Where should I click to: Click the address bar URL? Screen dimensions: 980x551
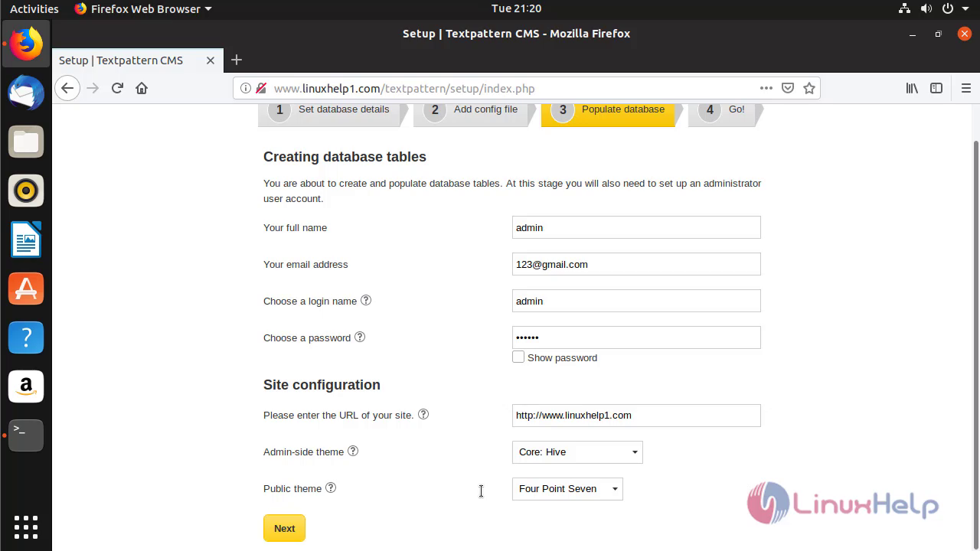pyautogui.click(x=404, y=89)
